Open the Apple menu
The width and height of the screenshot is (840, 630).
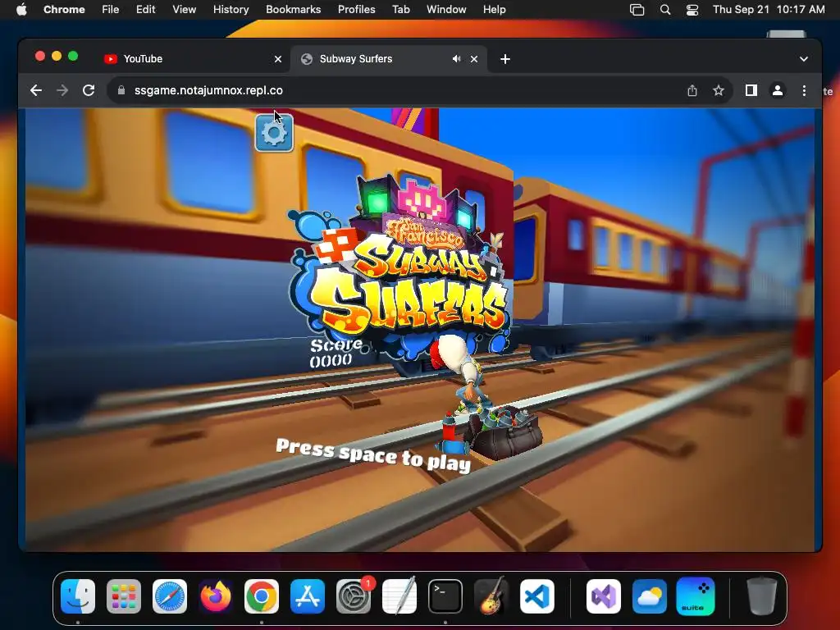click(x=21, y=10)
